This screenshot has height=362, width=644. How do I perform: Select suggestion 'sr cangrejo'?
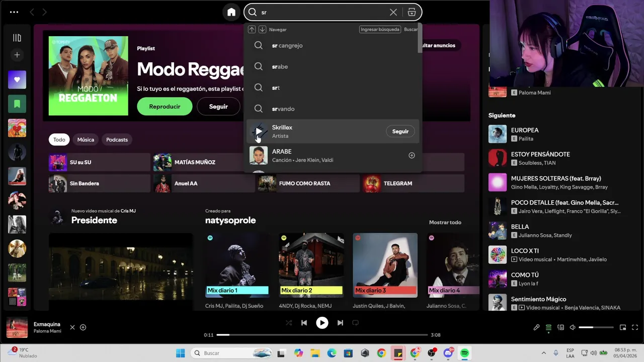pyautogui.click(x=333, y=45)
